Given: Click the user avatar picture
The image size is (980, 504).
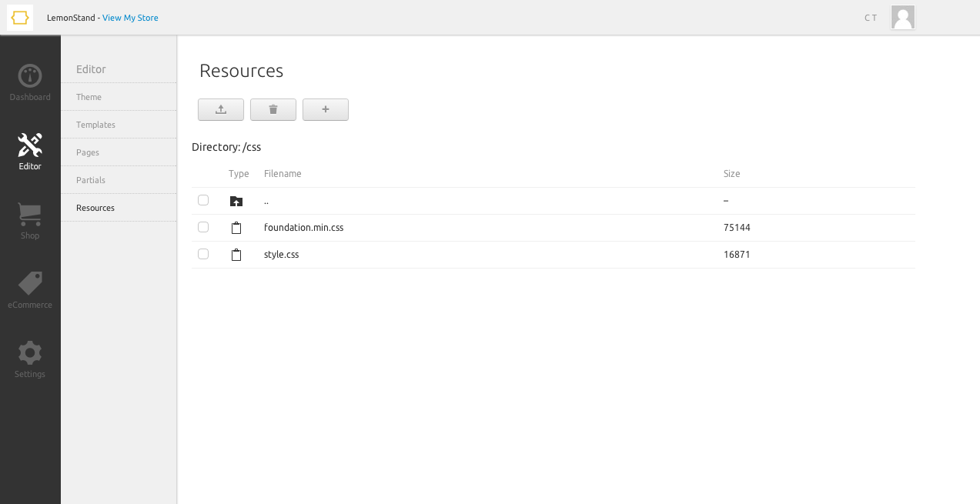Looking at the screenshot, I should 902,18.
